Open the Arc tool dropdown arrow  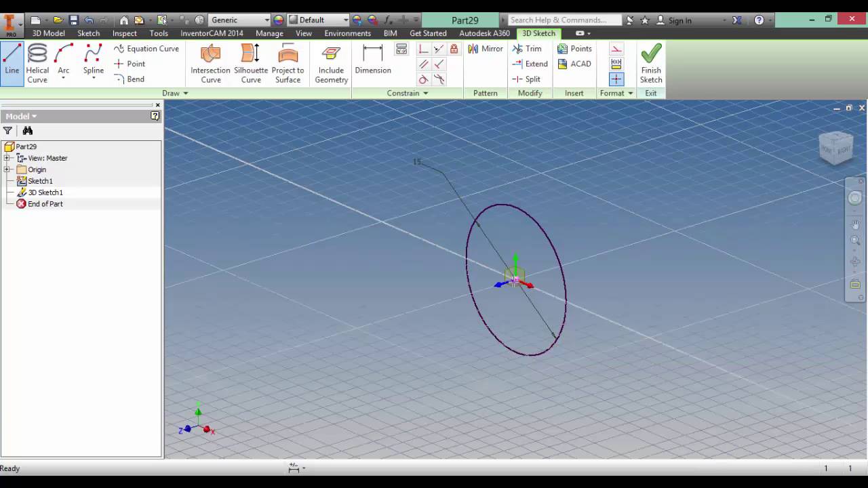pyautogui.click(x=63, y=79)
